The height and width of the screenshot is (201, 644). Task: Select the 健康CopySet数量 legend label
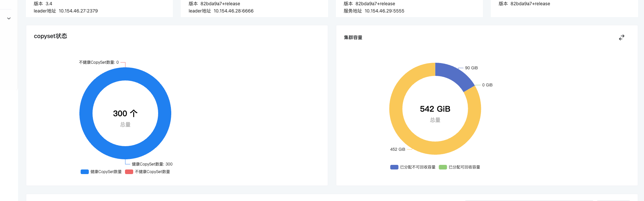coord(106,172)
